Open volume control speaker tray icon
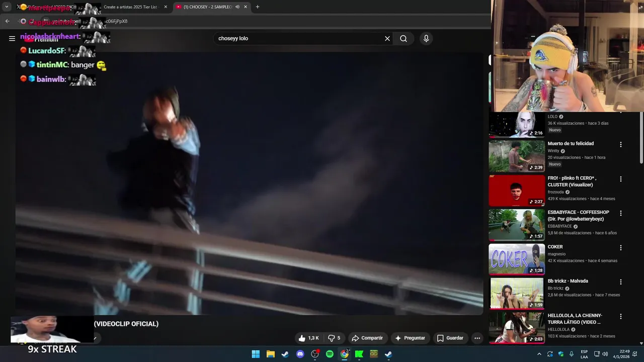Screen dimensions: 644x362 (605, 354)
